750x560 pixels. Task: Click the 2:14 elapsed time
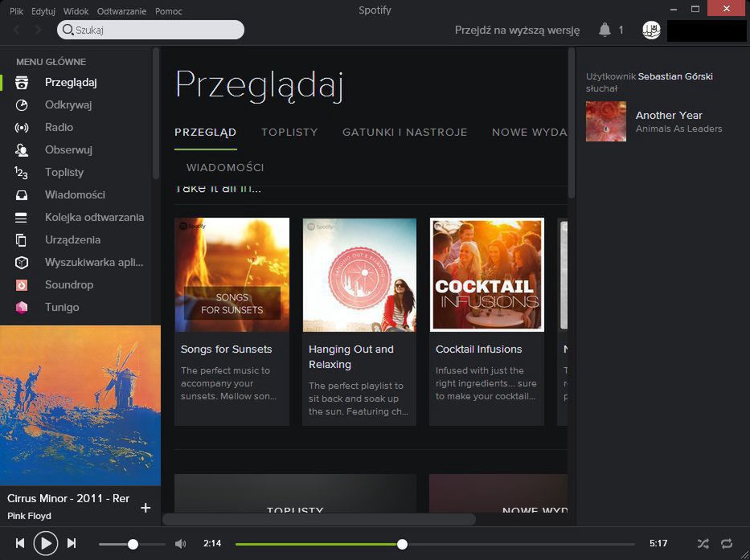tap(212, 544)
